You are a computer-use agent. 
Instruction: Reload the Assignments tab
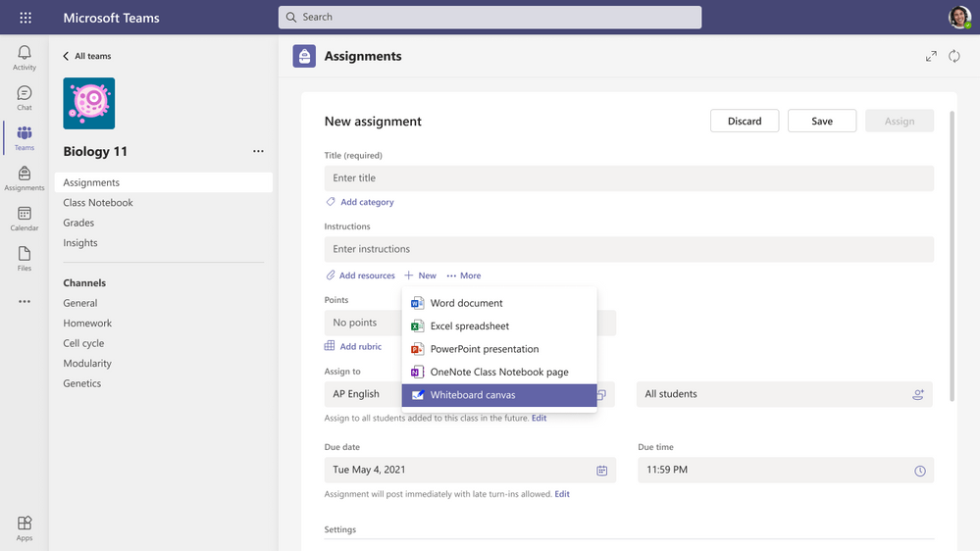coord(954,57)
